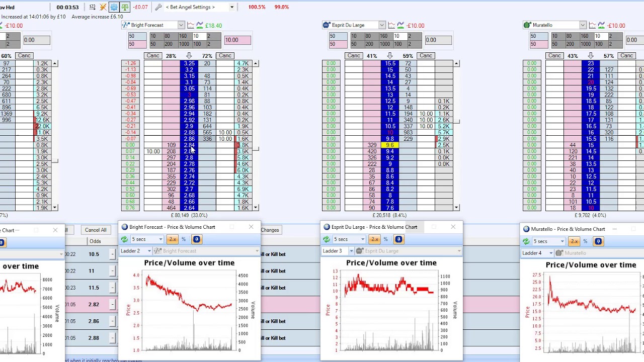Open the 5 secs refresh dropdown in Bright Forecast chart

tap(160, 239)
